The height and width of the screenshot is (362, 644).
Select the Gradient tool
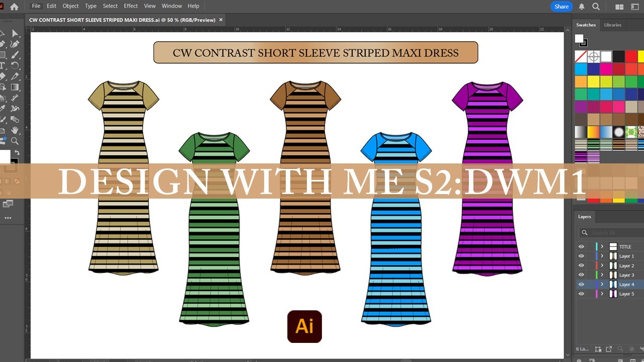15,87
